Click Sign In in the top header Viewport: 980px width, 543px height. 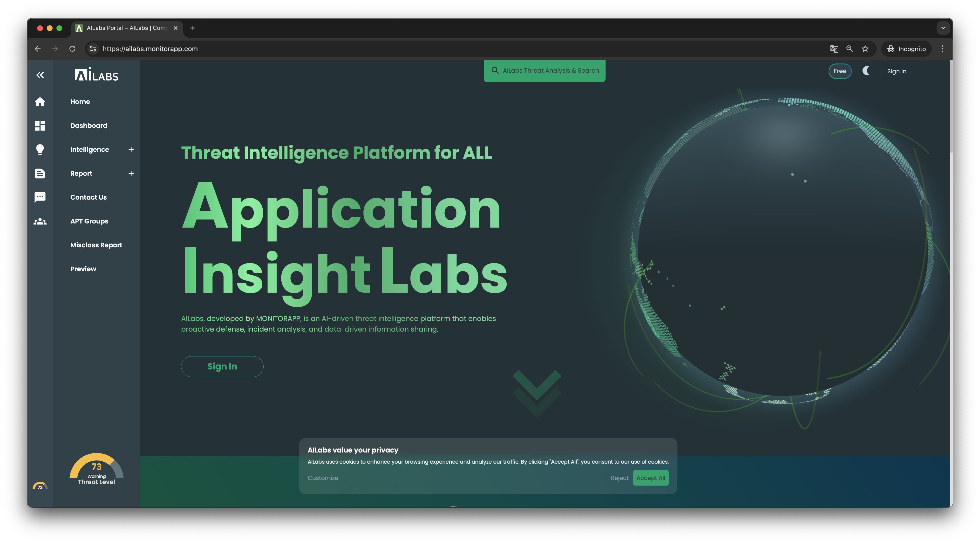896,71
